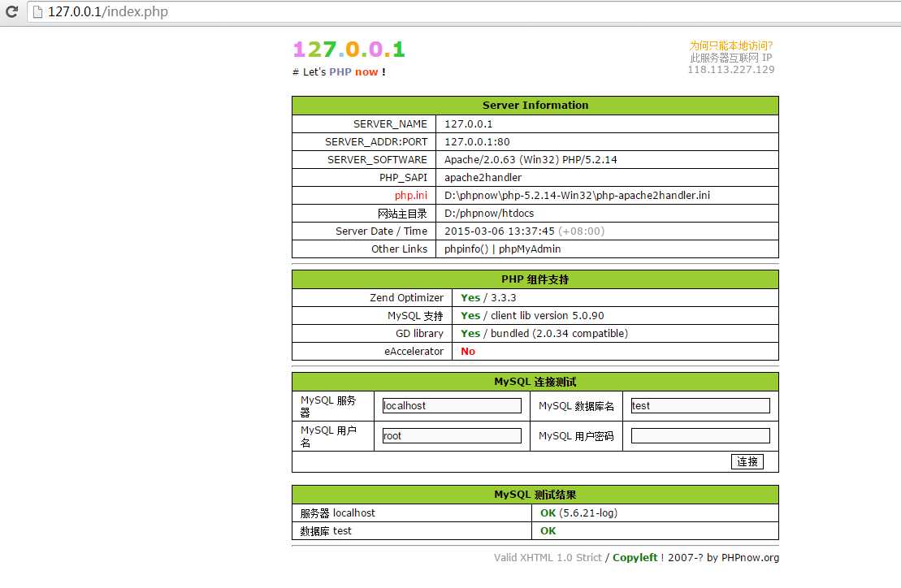The image size is (901, 588).
Task: Click the Server Information table header
Action: (535, 105)
